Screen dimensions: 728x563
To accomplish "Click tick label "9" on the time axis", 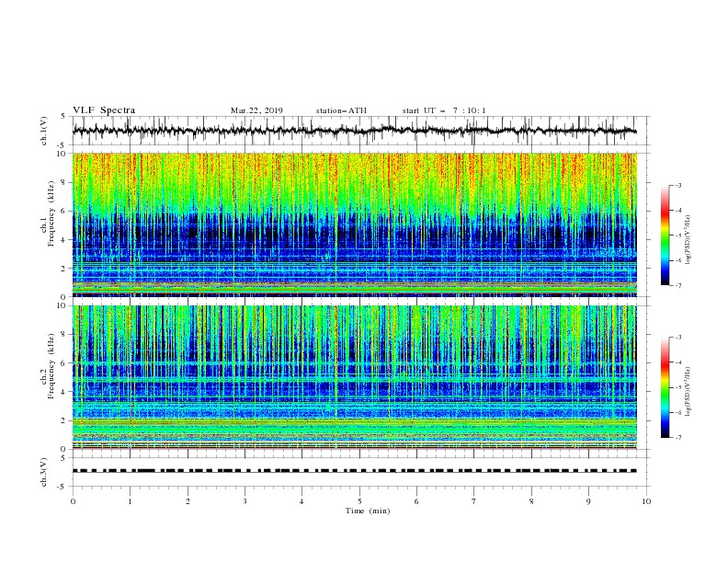I will pos(588,501).
